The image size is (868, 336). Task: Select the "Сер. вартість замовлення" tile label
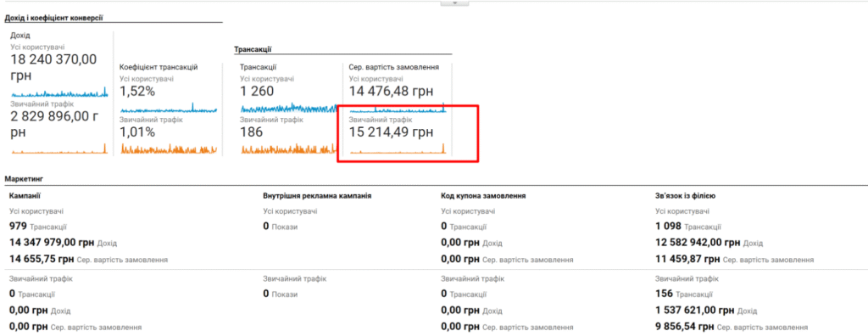(394, 67)
